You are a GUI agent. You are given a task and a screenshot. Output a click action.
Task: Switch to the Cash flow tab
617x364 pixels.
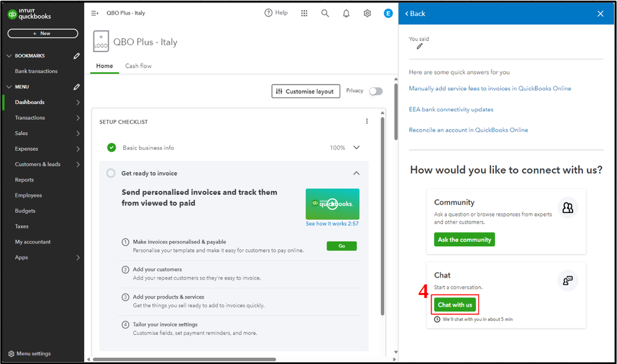point(138,66)
